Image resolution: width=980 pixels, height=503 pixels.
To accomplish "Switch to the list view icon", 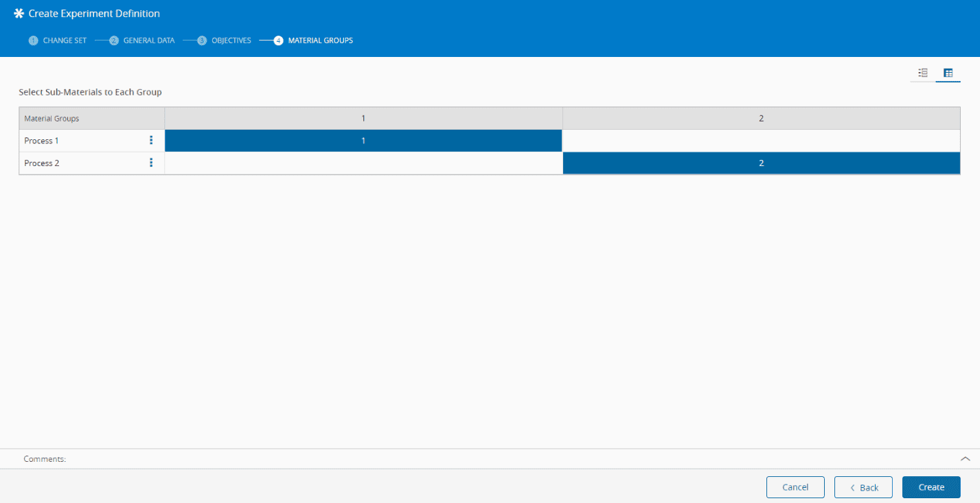I will [x=922, y=72].
